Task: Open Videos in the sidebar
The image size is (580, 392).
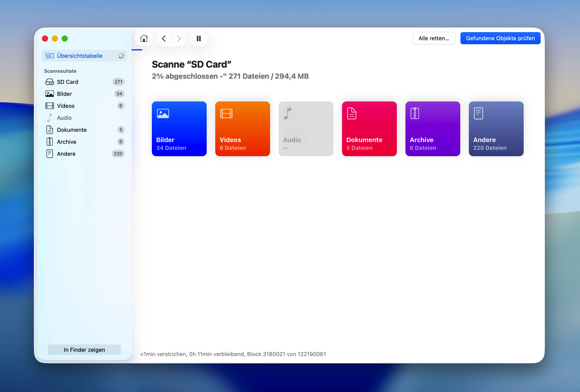Action: 84,106
